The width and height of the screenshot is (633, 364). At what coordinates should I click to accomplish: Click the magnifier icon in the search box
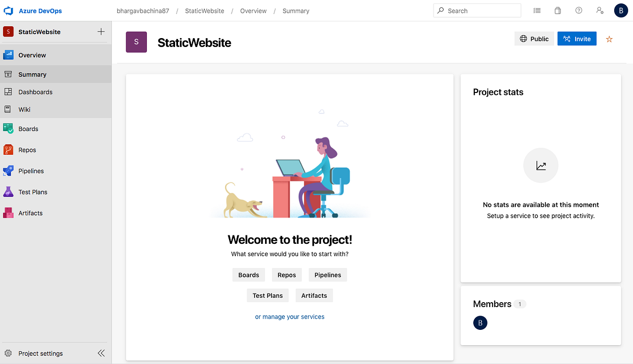(441, 10)
